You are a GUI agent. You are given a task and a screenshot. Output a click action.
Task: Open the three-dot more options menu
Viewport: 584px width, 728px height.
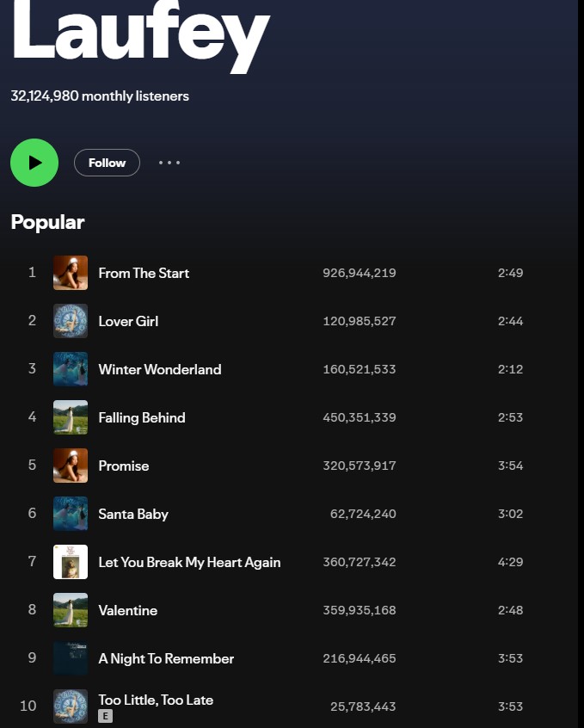click(169, 163)
